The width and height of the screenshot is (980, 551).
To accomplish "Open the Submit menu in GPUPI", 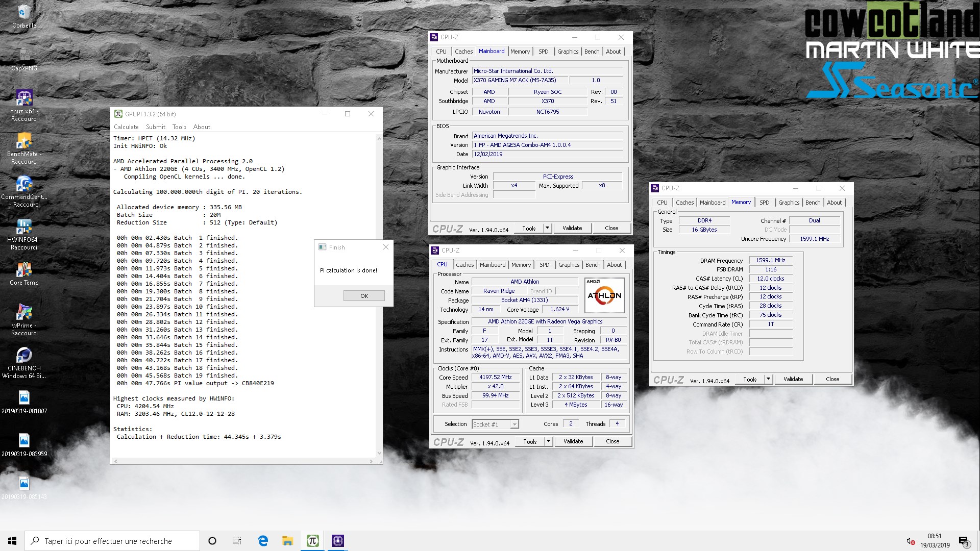I will (156, 127).
